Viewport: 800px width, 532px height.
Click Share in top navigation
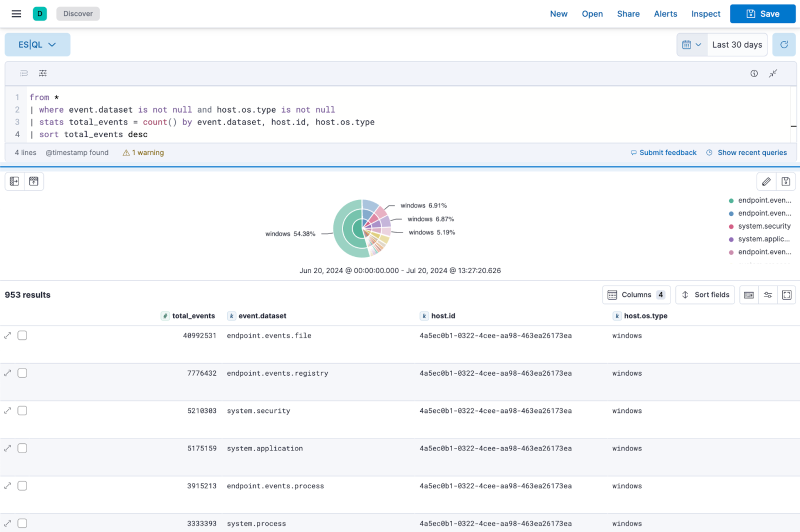628,14
